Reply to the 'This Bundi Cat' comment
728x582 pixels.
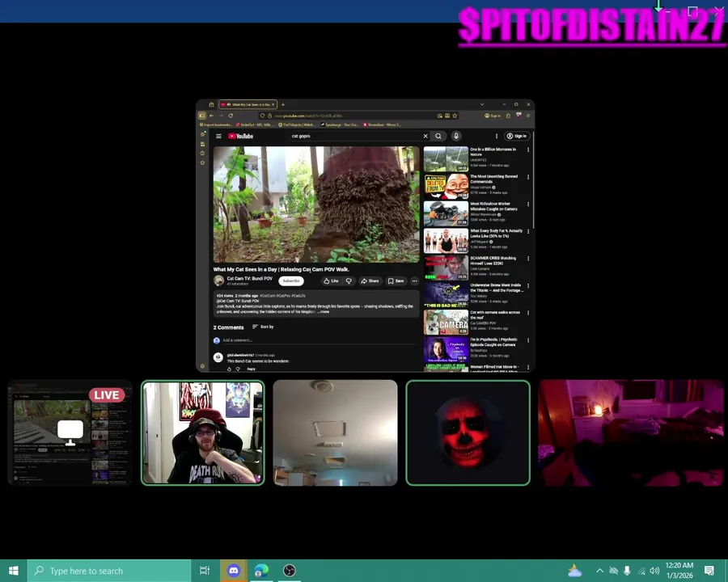tap(252, 369)
